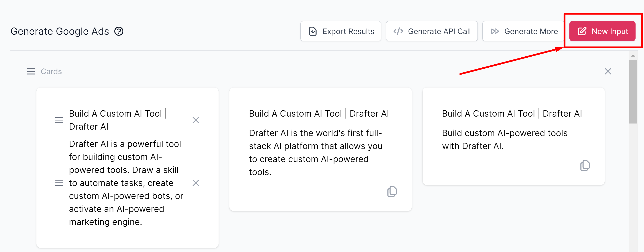Click scrollbar up arrow
The height and width of the screenshot is (252, 644).
tap(633, 55)
